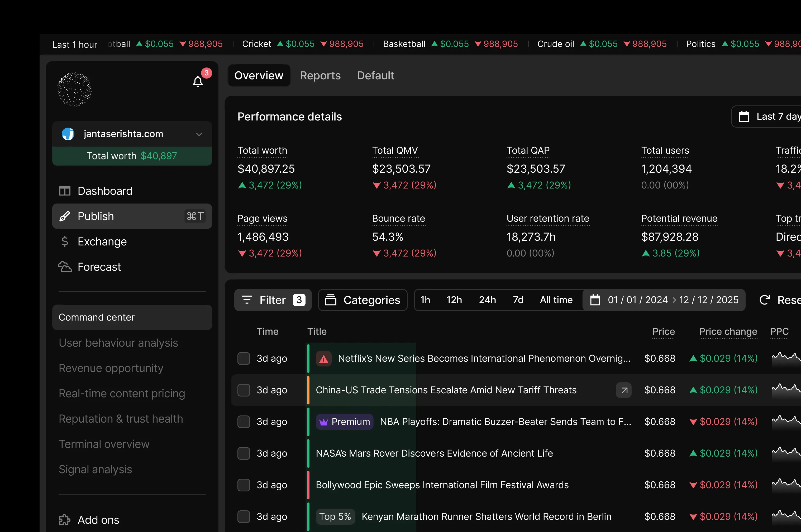This screenshot has height=532, width=801.
Task: Click the dotted sphere logo
Action: pos(74,89)
